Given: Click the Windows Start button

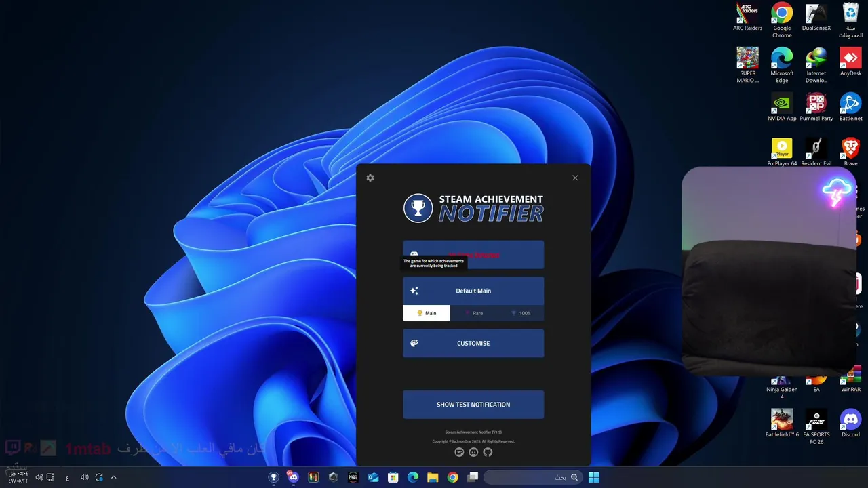Looking at the screenshot, I should point(593,477).
